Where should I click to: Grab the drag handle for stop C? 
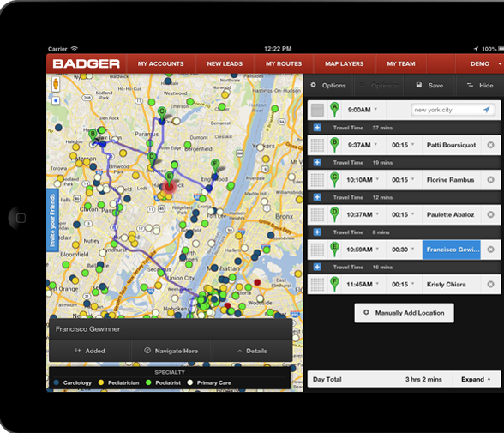[x=317, y=180]
